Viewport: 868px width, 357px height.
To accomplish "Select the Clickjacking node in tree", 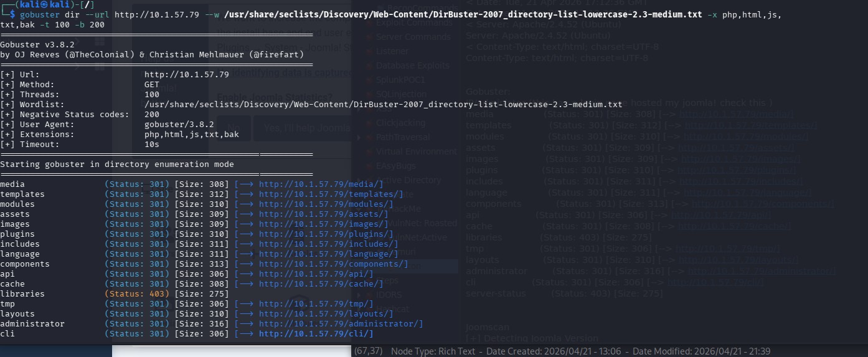I will pyautogui.click(x=400, y=123).
